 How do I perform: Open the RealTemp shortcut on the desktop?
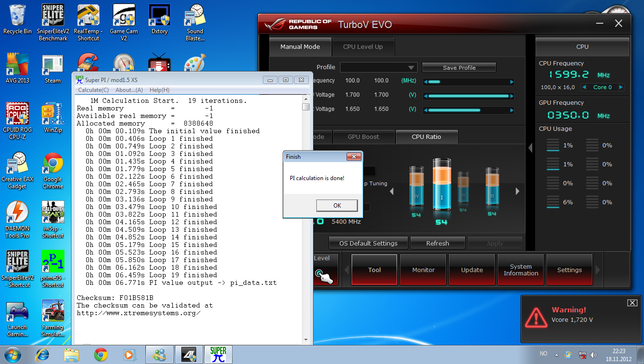88,22
